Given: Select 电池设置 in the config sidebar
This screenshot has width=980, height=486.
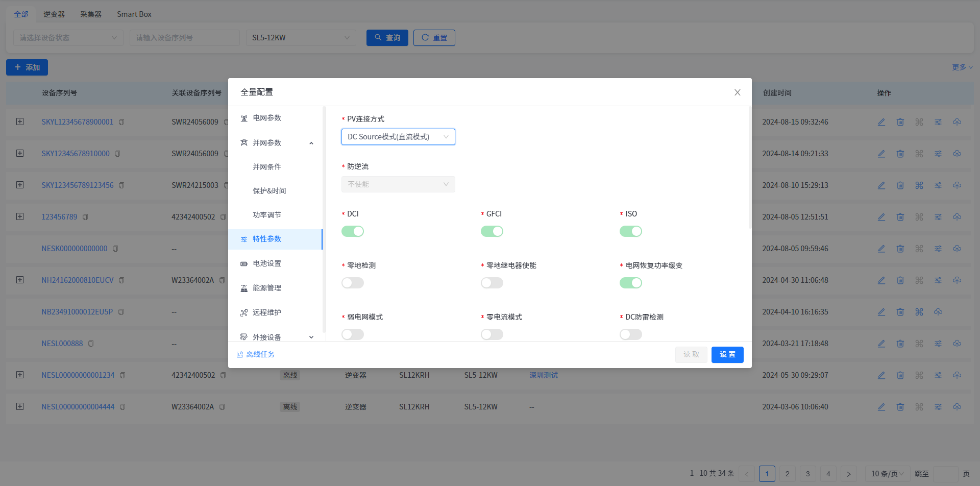Looking at the screenshot, I should (x=267, y=263).
